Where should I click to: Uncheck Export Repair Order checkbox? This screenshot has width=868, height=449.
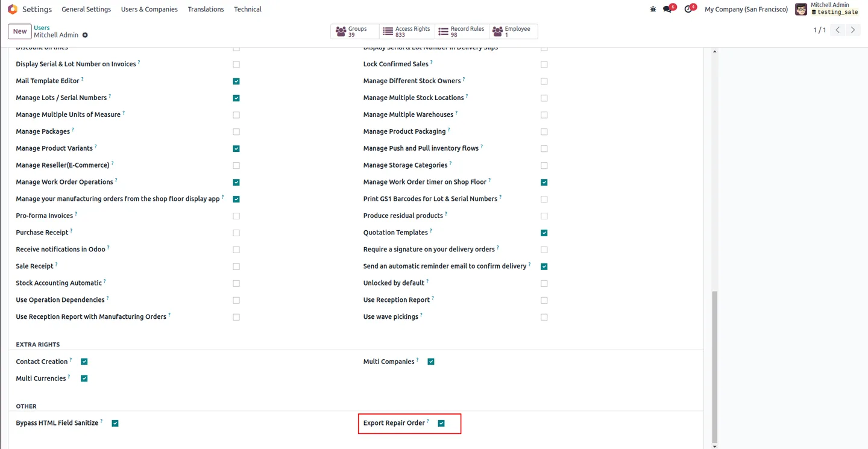[441, 424]
